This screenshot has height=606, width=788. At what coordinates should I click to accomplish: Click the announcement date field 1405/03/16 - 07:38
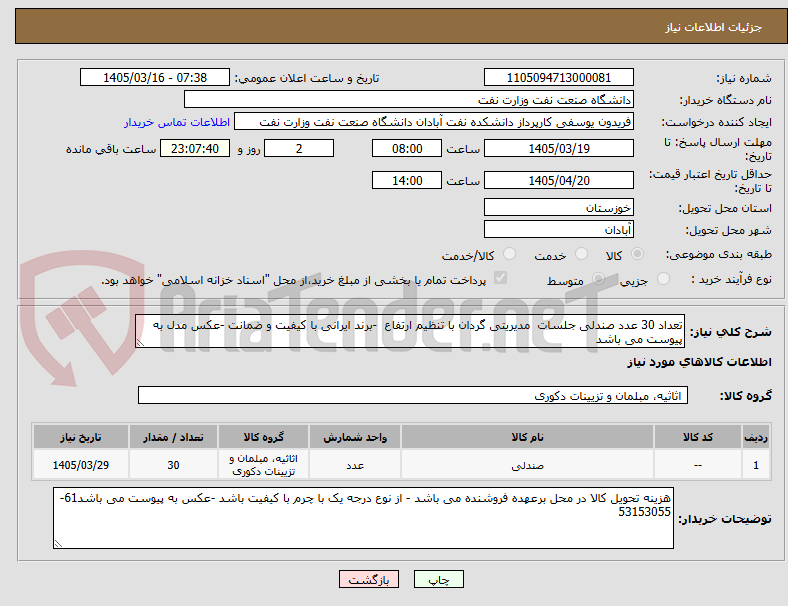tap(155, 77)
